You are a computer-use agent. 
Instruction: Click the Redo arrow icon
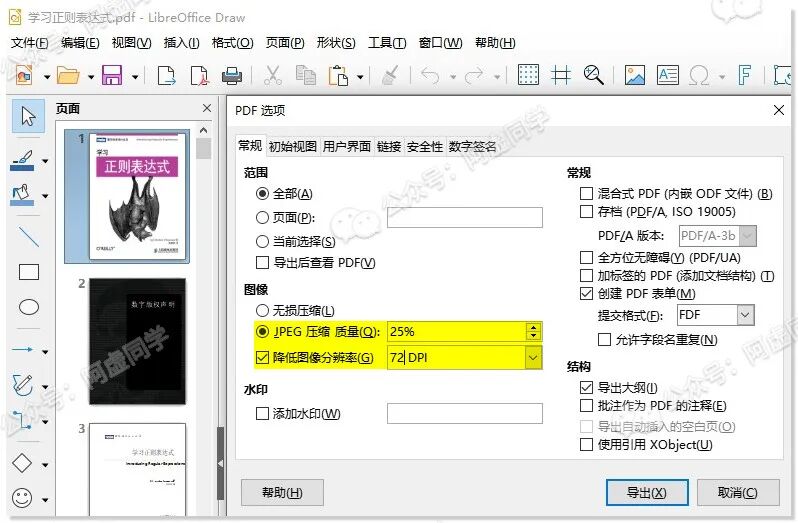tap(474, 76)
